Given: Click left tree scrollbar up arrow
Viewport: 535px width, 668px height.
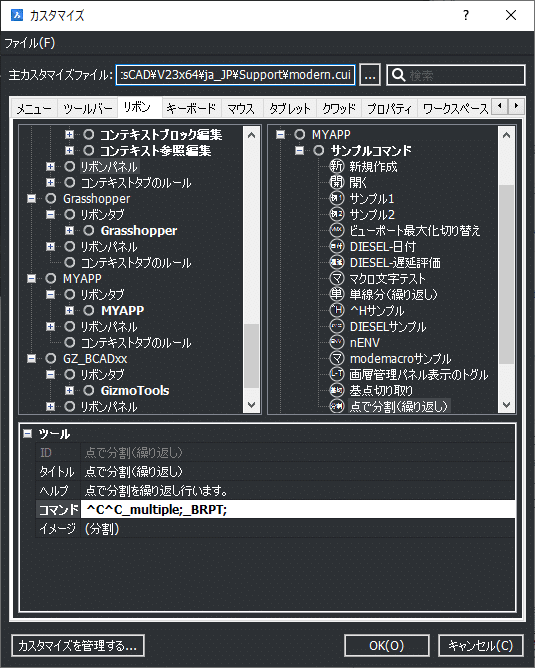Looking at the screenshot, I should [x=251, y=135].
